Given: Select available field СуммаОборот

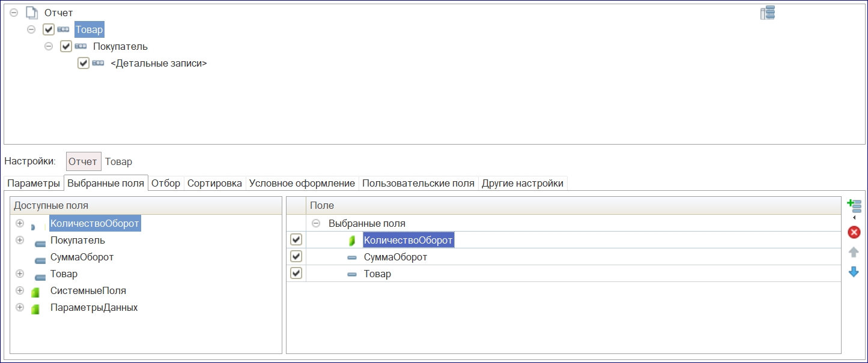Looking at the screenshot, I should point(82,257).
